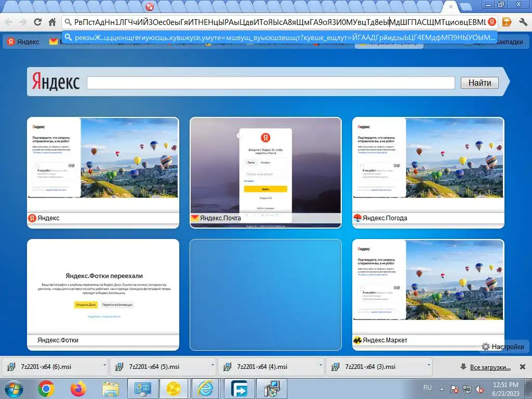Click into the address bar text
The image size is (532, 399).
280,22
